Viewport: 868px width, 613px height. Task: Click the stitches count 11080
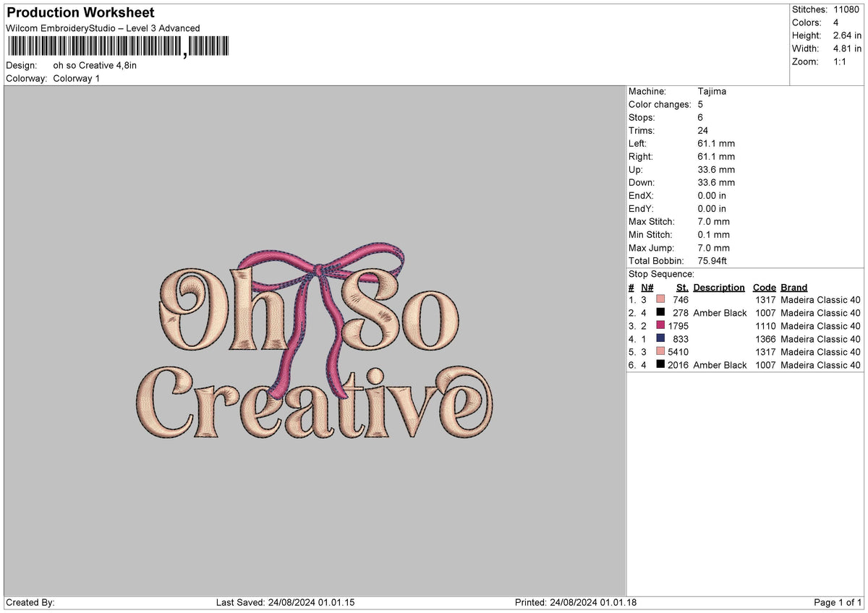(848, 9)
